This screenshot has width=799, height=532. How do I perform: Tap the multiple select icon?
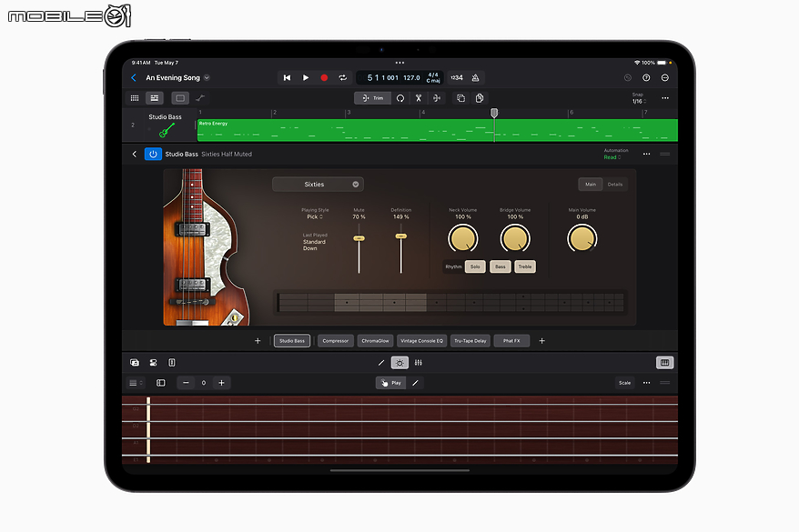[x=460, y=98]
